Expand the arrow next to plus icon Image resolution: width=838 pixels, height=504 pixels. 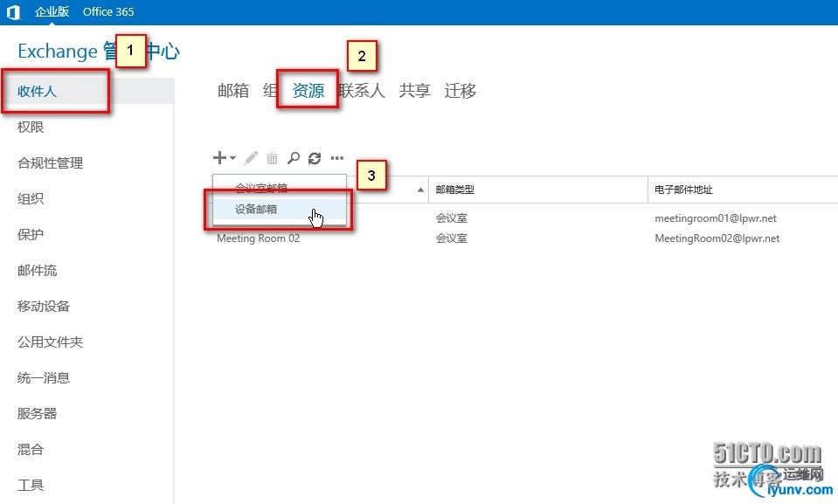click(x=233, y=158)
